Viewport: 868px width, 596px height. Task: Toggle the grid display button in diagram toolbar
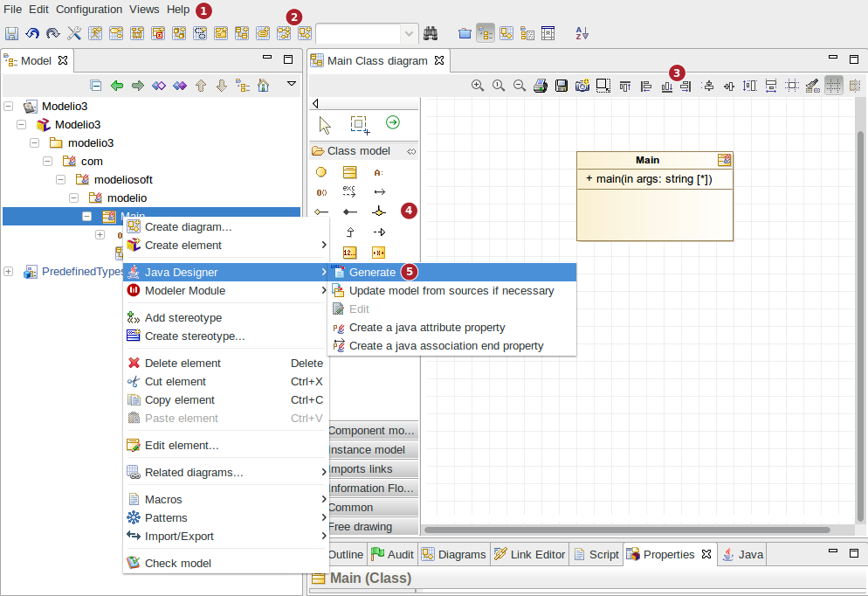834,86
